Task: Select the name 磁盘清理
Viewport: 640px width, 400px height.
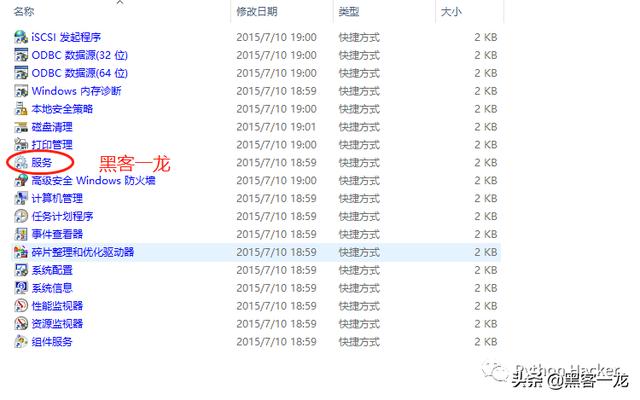Action: (x=52, y=127)
